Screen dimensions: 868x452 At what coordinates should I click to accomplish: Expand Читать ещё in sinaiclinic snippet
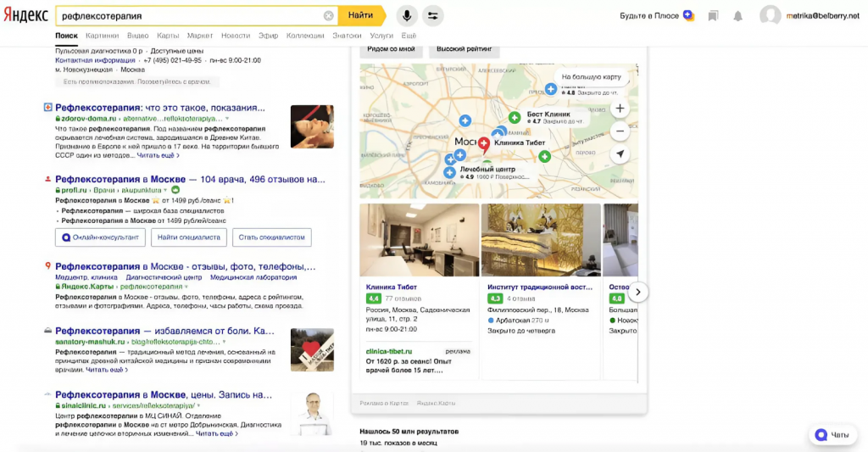(x=216, y=433)
